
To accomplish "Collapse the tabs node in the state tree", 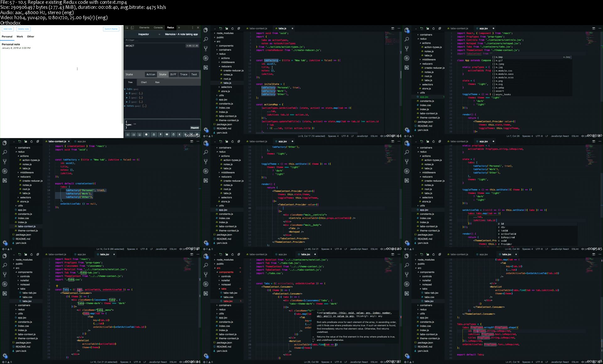I will (125, 89).
